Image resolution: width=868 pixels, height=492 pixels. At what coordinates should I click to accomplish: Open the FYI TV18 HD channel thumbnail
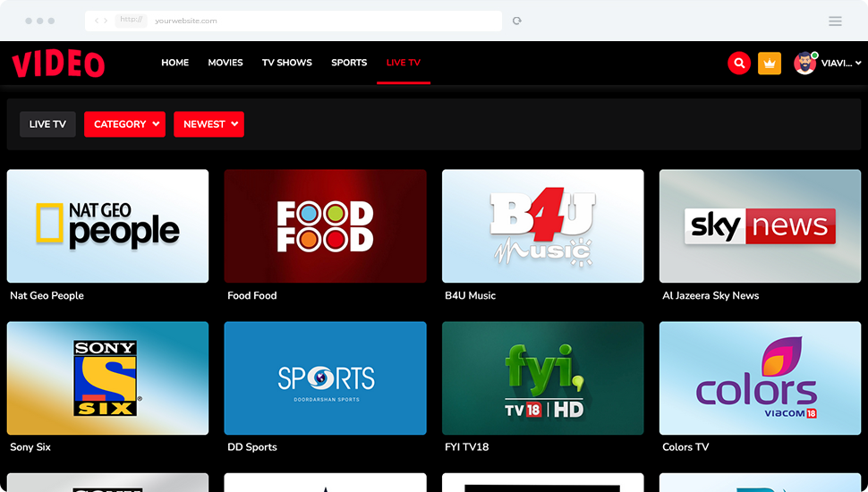[x=543, y=378]
